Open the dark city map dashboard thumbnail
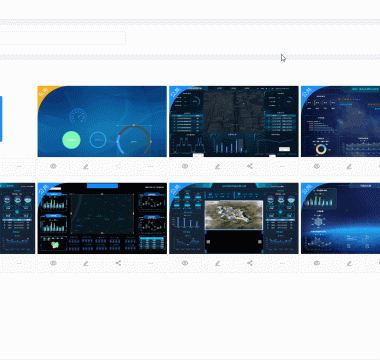The height and width of the screenshot is (360, 380). (234, 121)
